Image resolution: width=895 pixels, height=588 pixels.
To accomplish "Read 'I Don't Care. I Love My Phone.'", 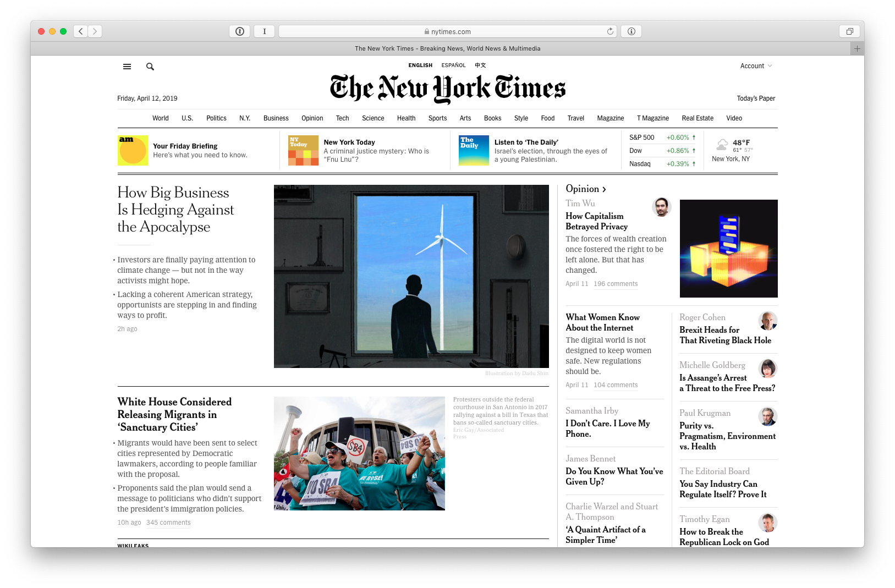I will tap(608, 428).
